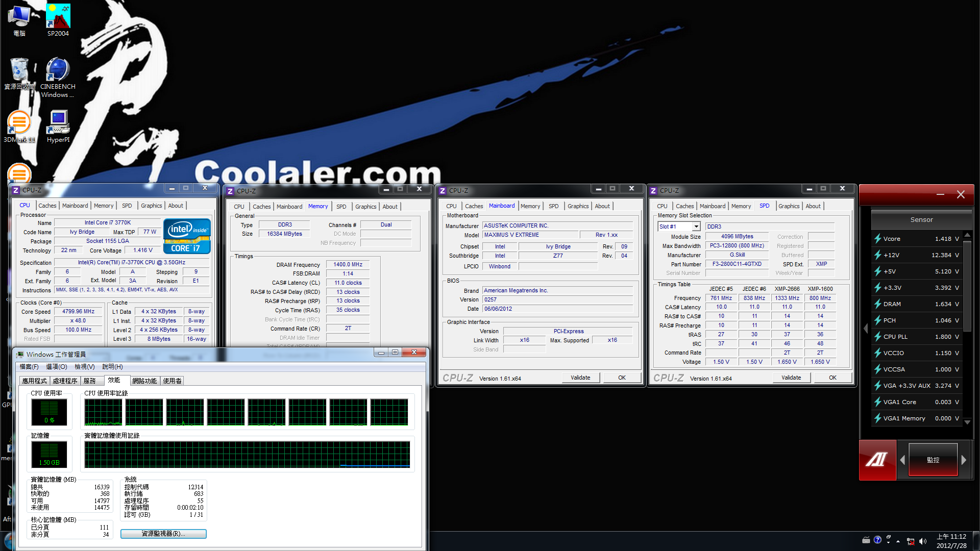
Task: Click Validate in CPU-Z SPD window
Action: pyautogui.click(x=791, y=378)
